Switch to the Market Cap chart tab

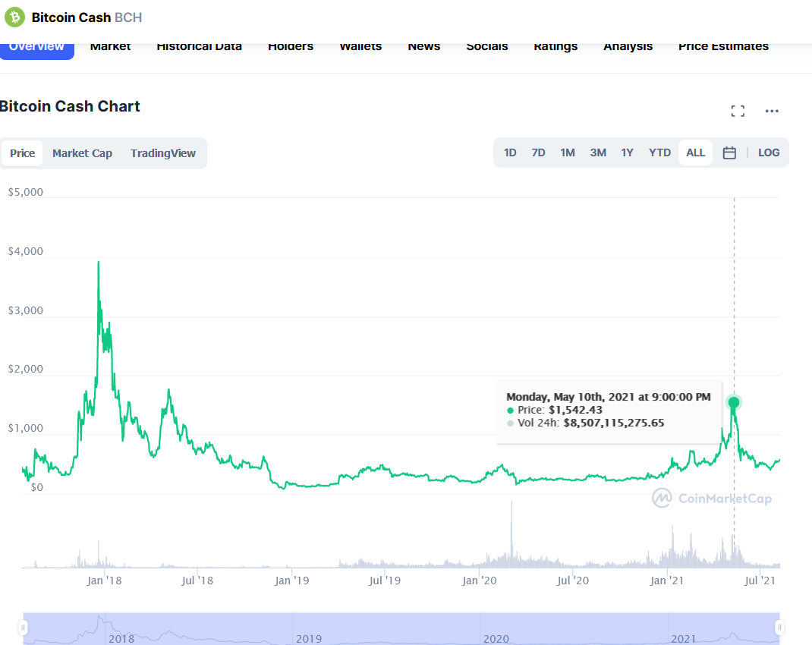click(x=83, y=153)
